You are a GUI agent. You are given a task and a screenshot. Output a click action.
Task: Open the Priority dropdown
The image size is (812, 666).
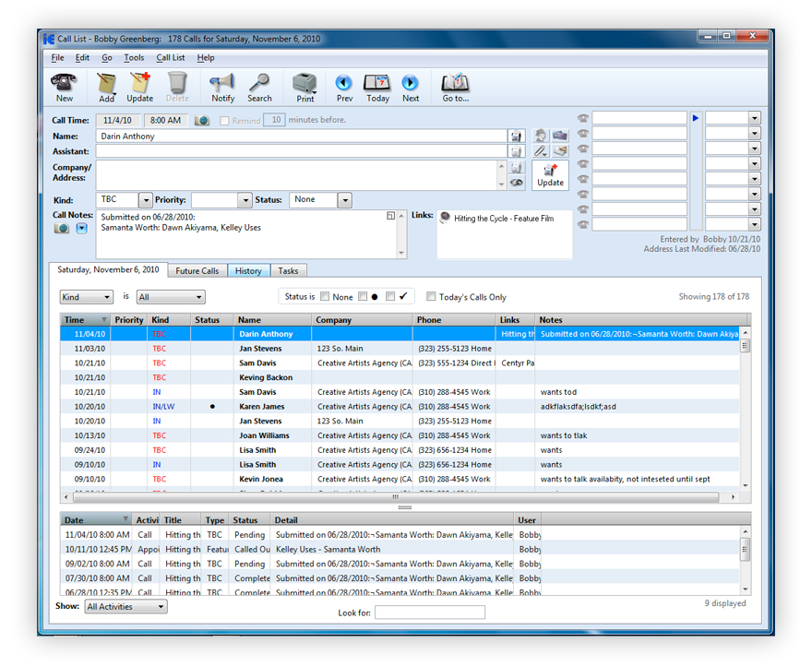click(245, 200)
